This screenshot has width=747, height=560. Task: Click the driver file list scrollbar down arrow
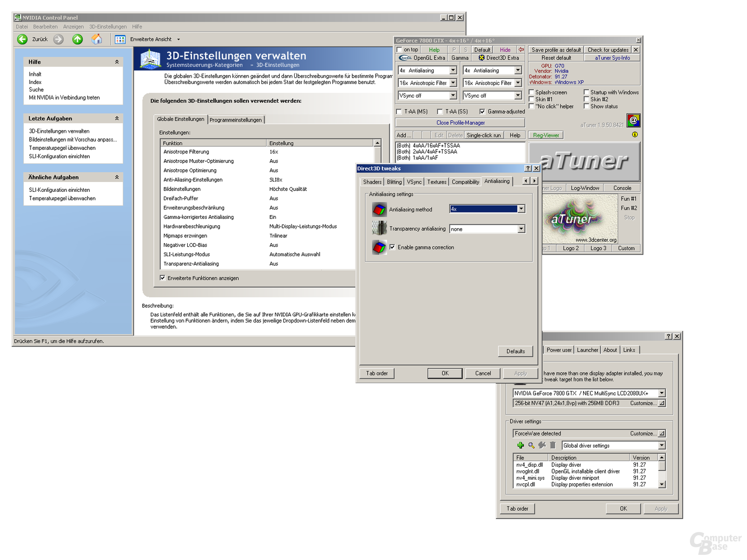tap(661, 484)
